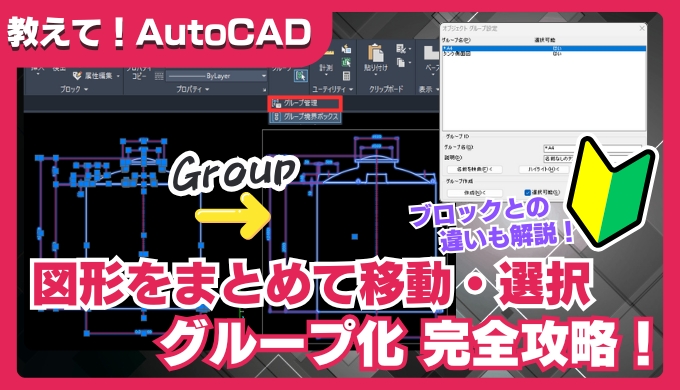Click the グループ名 column header in dialog
This screenshot has width=680, height=390.
[x=456, y=40]
